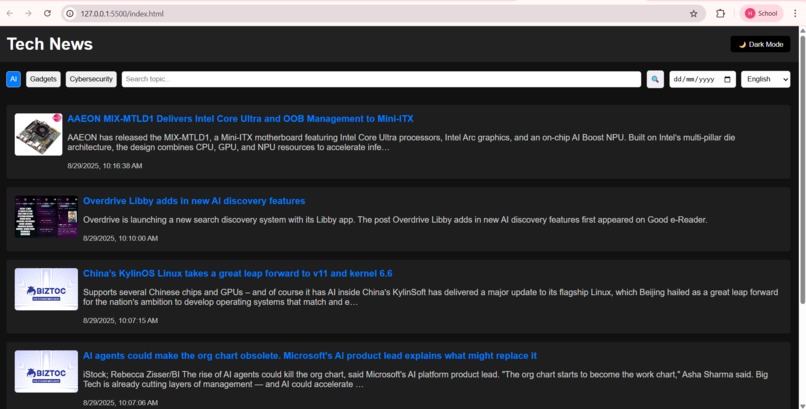Click timestamp 8/29/2025, 10:16:38 AM
The height and width of the screenshot is (409, 806).
tap(105, 166)
